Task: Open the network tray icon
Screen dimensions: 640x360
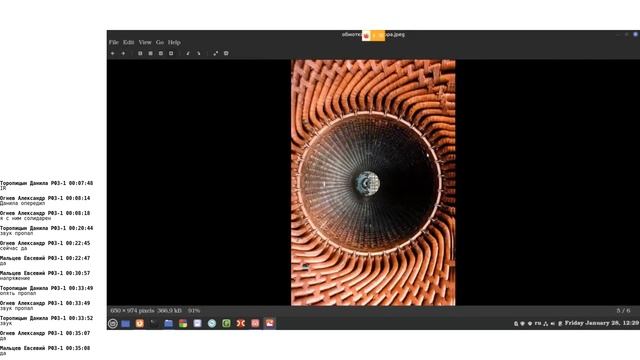Action: 545,324
